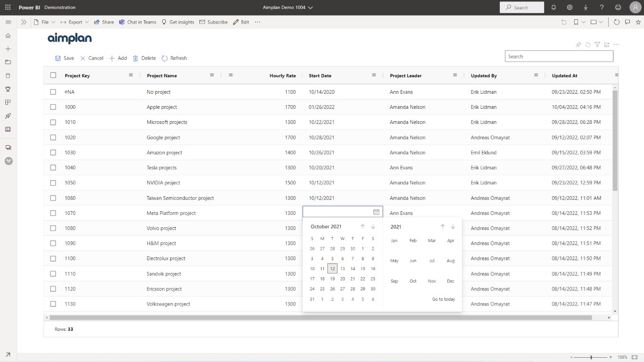Open the Learn book icon
The image size is (644, 362).
click(x=8, y=129)
